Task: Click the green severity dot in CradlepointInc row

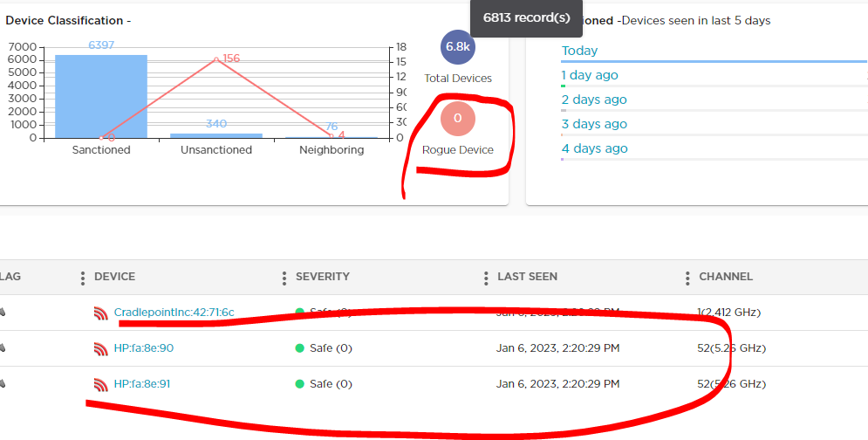Action: pyautogui.click(x=300, y=312)
